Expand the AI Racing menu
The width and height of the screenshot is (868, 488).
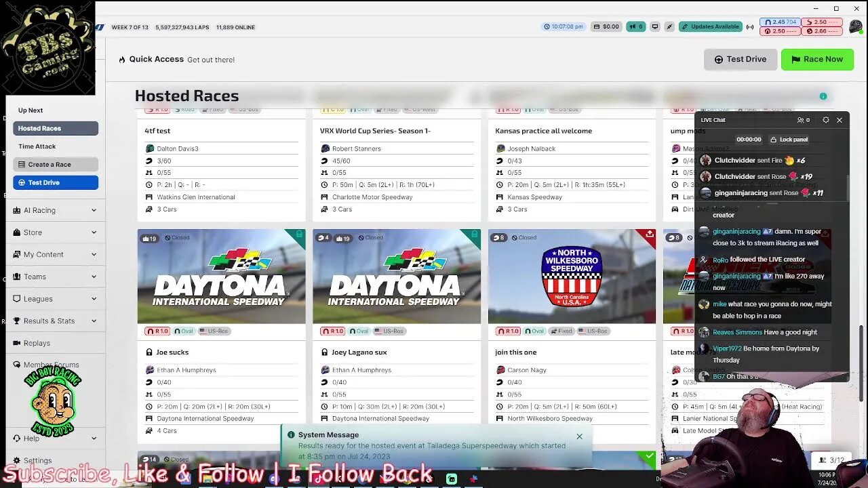click(x=56, y=210)
